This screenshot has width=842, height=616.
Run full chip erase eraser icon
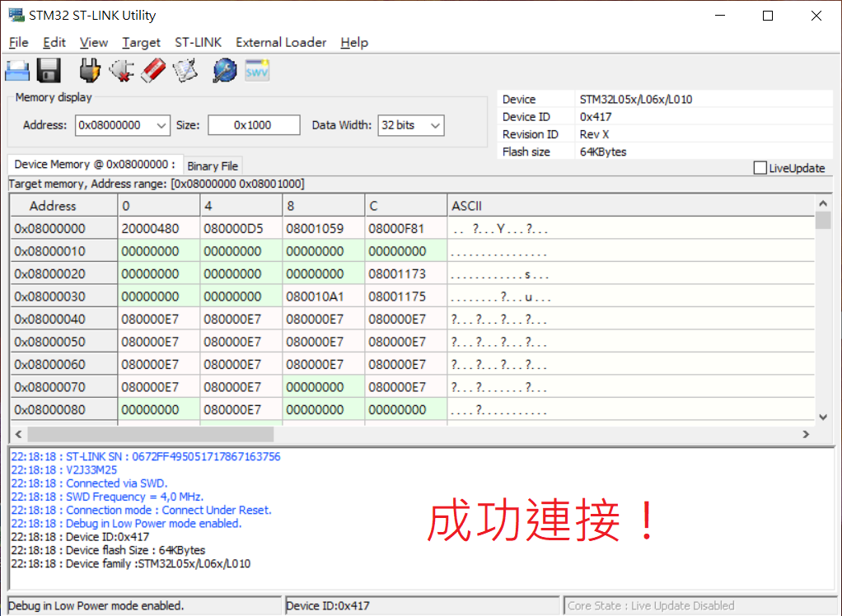pos(153,71)
